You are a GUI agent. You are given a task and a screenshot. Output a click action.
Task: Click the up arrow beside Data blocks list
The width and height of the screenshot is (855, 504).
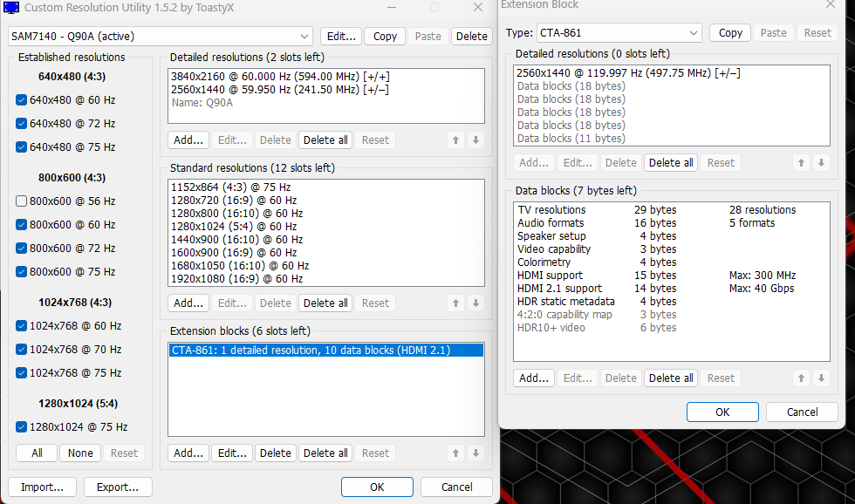(x=801, y=378)
